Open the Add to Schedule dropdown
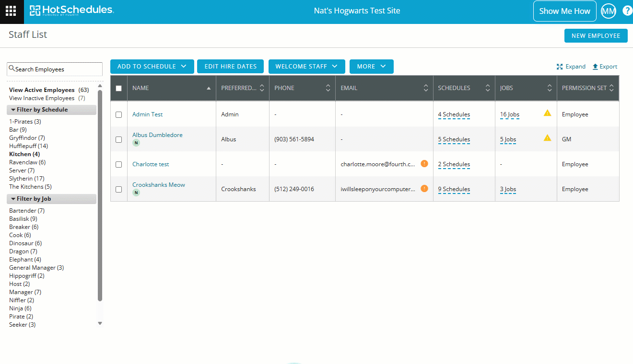The width and height of the screenshot is (633, 364). click(x=152, y=67)
